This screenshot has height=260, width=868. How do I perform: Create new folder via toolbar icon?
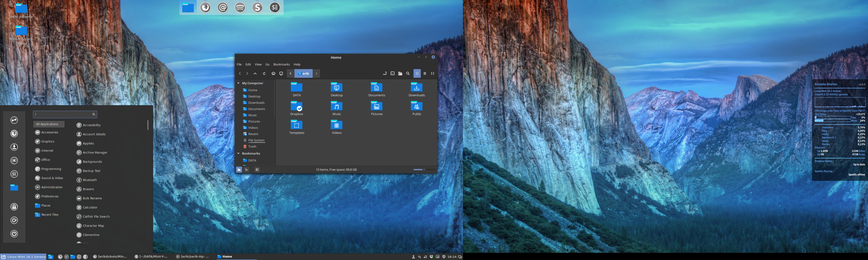coord(400,73)
